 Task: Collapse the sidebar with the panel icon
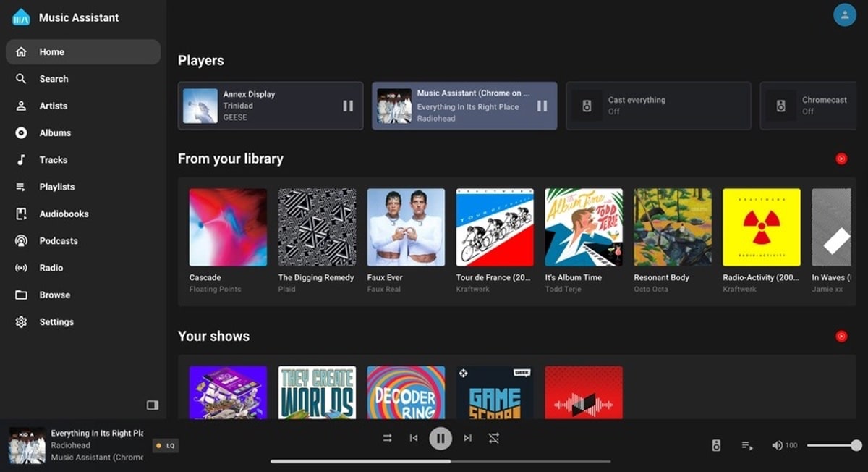152,405
